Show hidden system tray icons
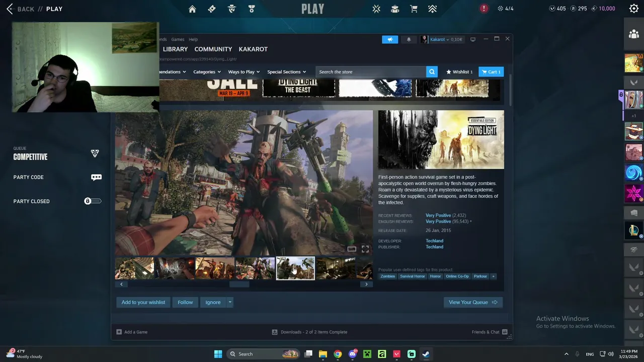The image size is (644, 362). (x=566, y=354)
